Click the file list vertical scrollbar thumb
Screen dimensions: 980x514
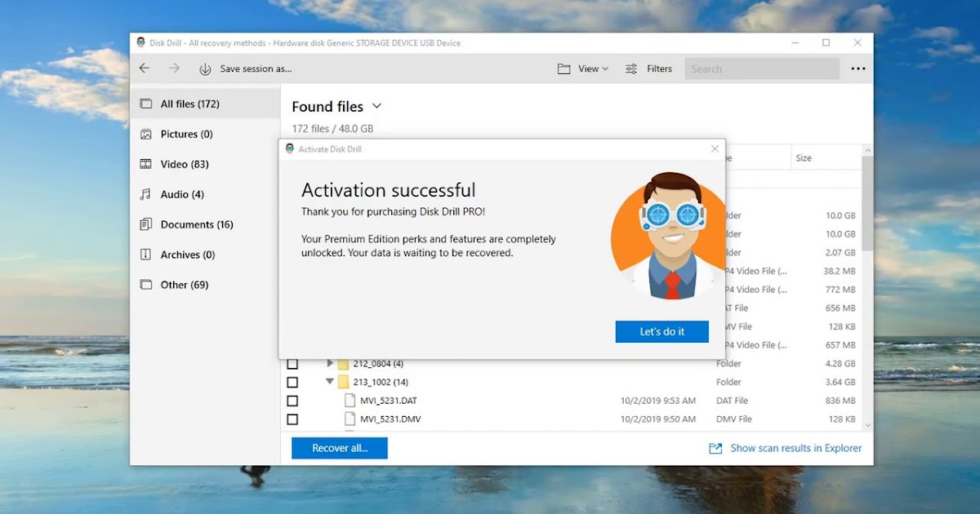(867, 204)
